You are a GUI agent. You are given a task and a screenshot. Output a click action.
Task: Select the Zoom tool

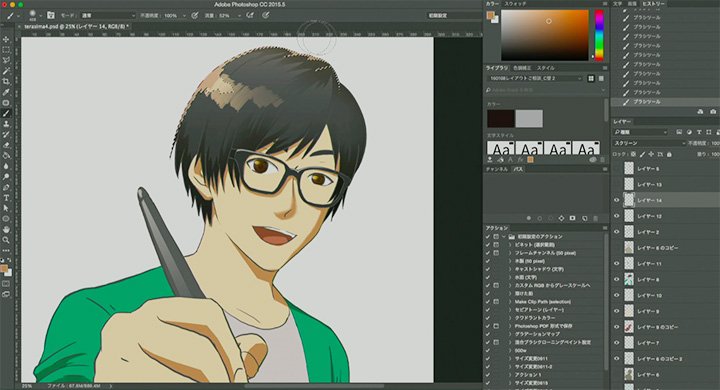[x=6, y=240]
